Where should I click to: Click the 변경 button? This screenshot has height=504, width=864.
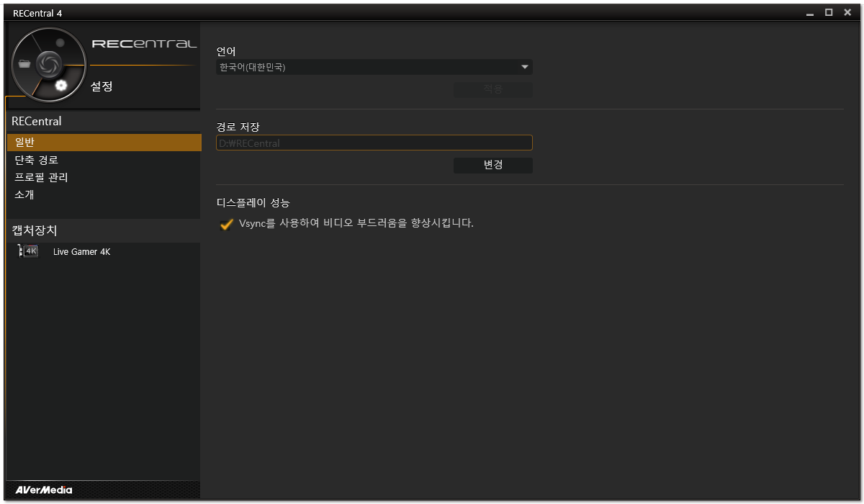tap(493, 165)
